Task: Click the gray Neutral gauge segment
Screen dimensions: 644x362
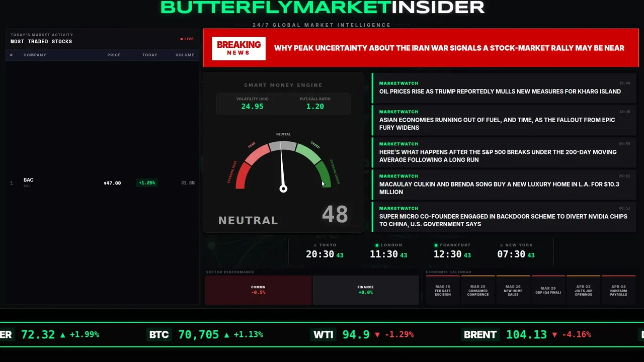Action: (283, 146)
